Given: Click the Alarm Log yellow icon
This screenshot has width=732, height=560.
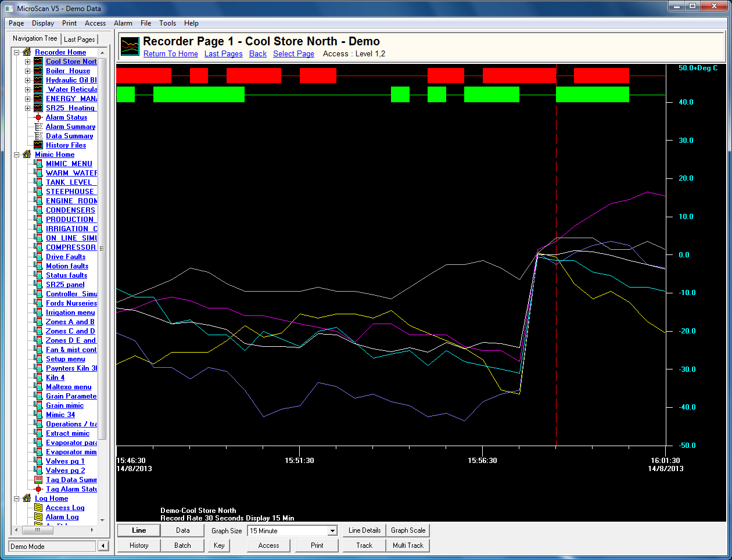Looking at the screenshot, I should [38, 517].
